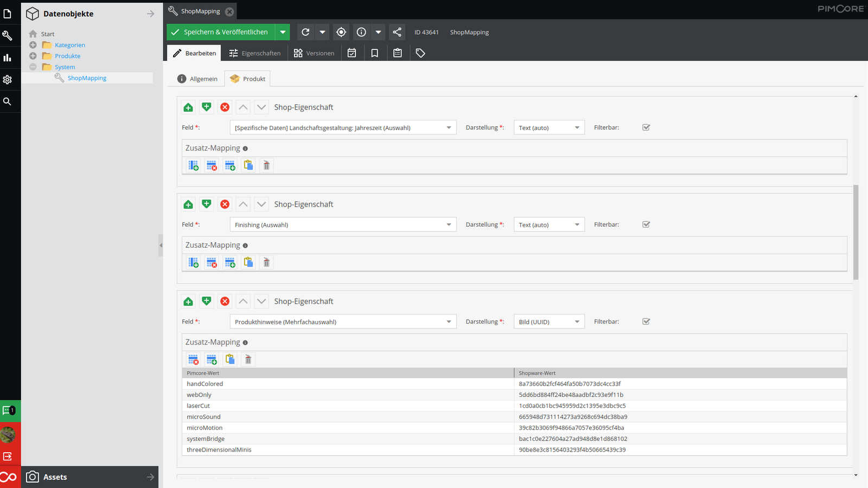Delete the Jahreszeit Shop-Eigenschaft block
This screenshot has height=488, width=868.
[x=225, y=107]
